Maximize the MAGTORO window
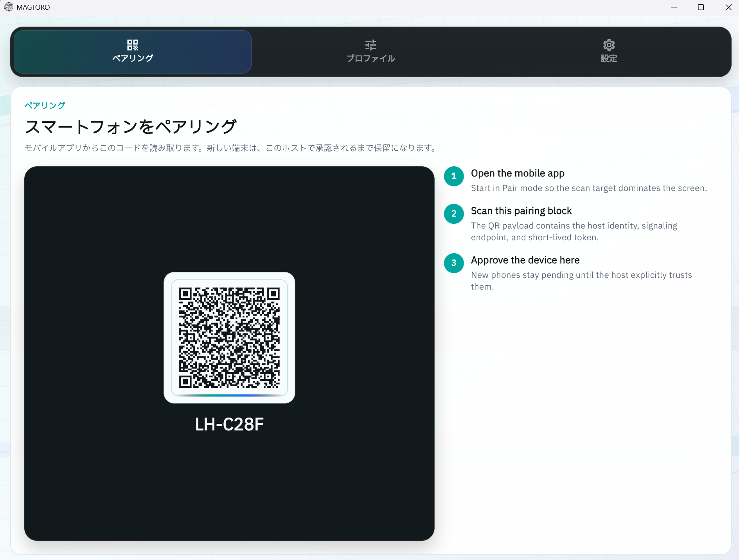The width and height of the screenshot is (739, 560). coord(701,7)
